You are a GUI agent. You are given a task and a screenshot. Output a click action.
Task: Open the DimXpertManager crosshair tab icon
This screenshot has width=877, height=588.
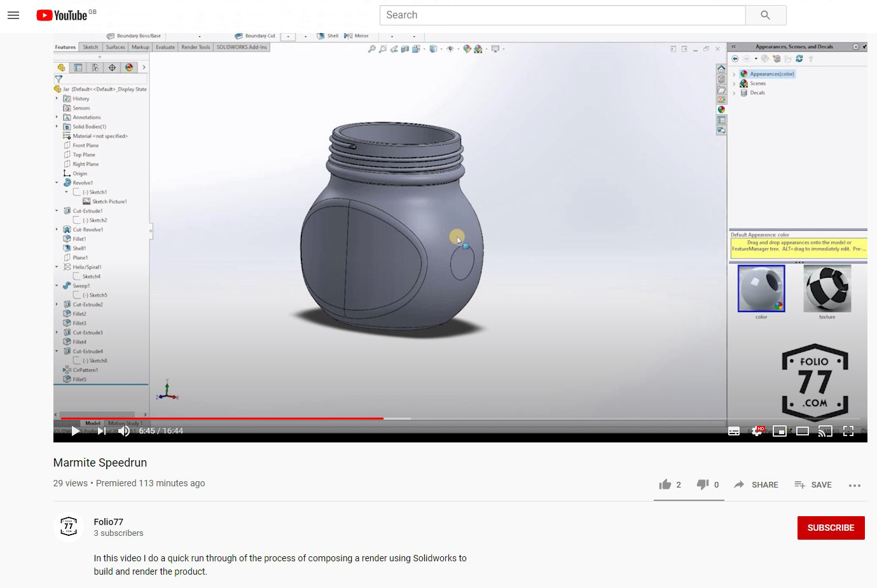[112, 67]
